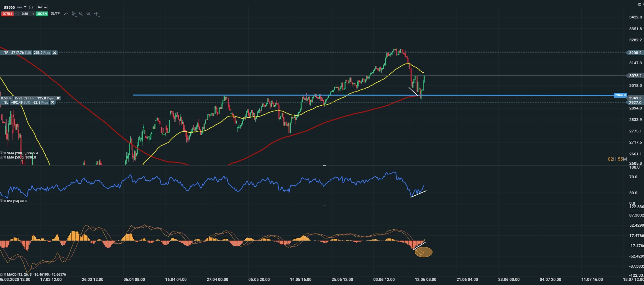Image resolution: width=644 pixels, height=285 pixels.
Task: Open settings icon for RSI indicator
Action: coord(1,201)
